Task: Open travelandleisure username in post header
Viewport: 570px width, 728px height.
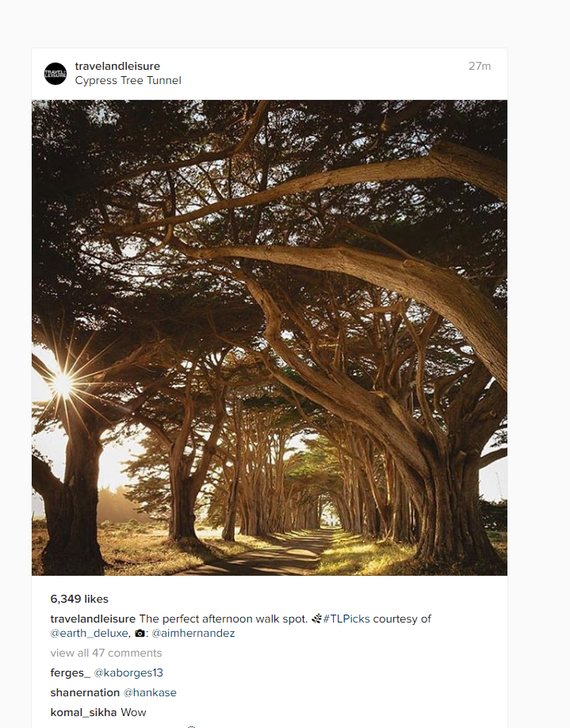Action: (x=117, y=66)
